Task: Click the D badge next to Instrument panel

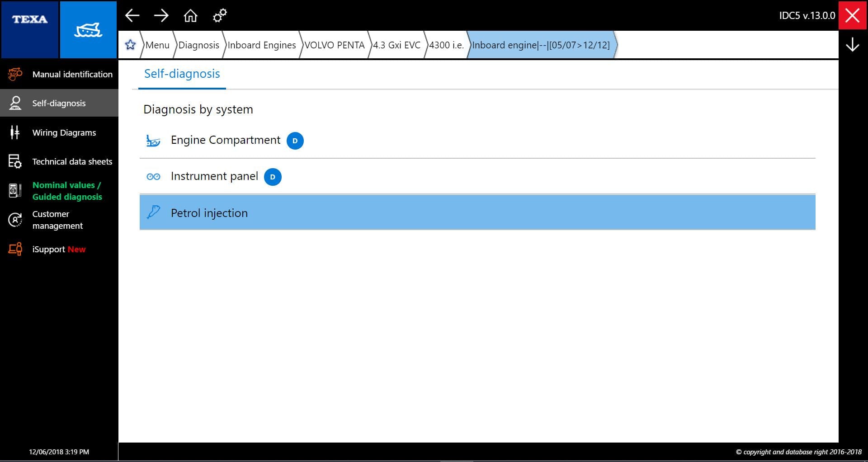Action: (x=273, y=177)
